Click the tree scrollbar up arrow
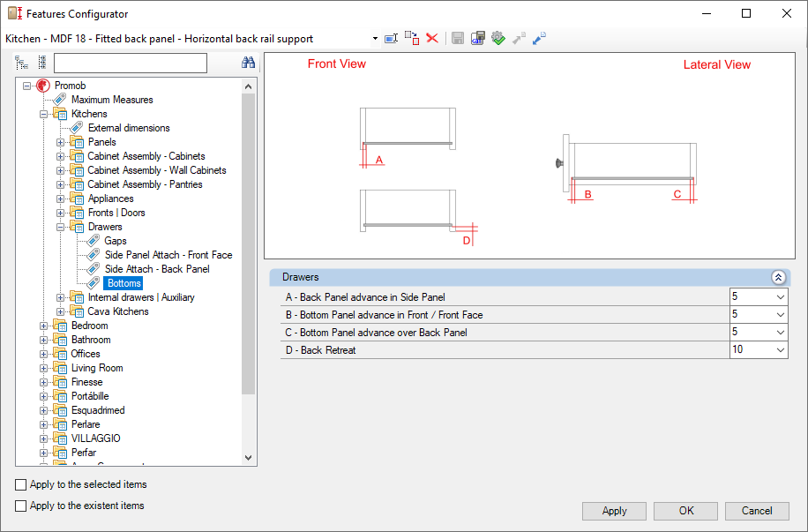808x532 pixels. 249,86
